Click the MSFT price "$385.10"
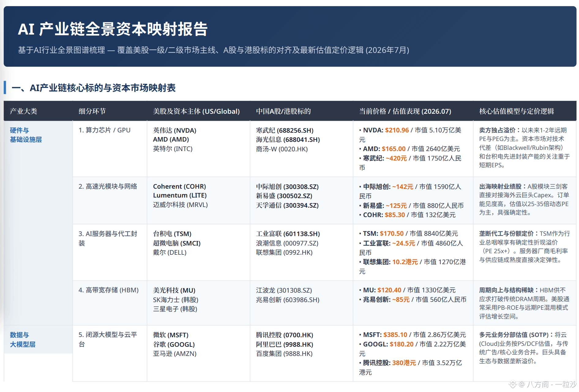Screen dimensions: 579x392 point(395,335)
